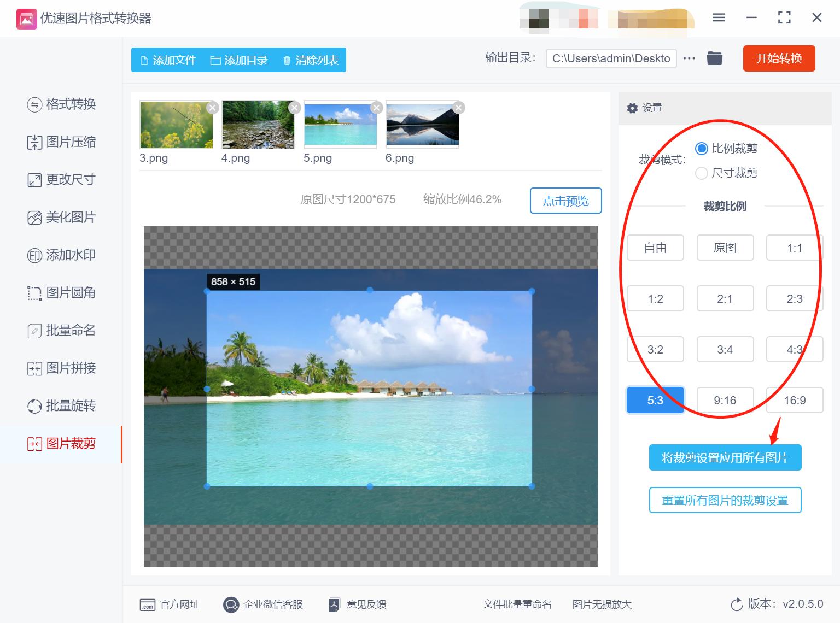Switch to 美化图片 in sidebar
Image resolution: width=840 pixels, height=623 pixels.
(61, 217)
